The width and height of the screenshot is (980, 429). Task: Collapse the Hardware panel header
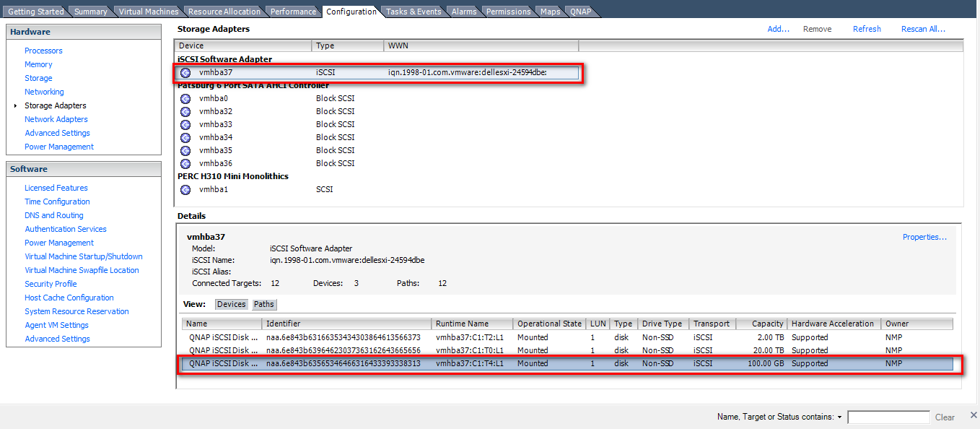point(83,32)
